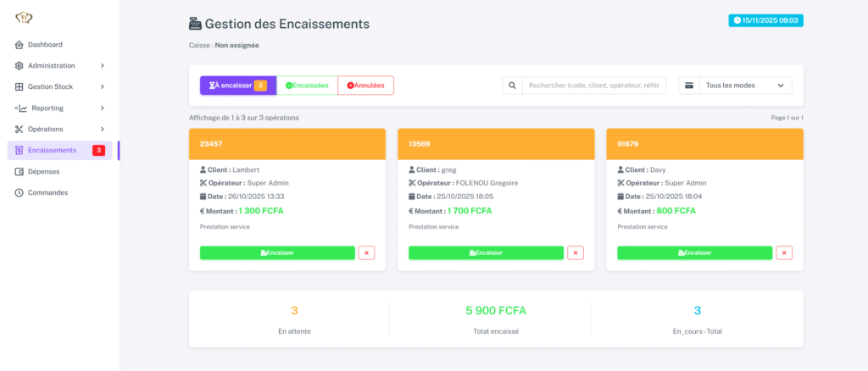Viewport: 868px width, 371px height.
Task: Select the À encaisser tab
Action: 238,86
